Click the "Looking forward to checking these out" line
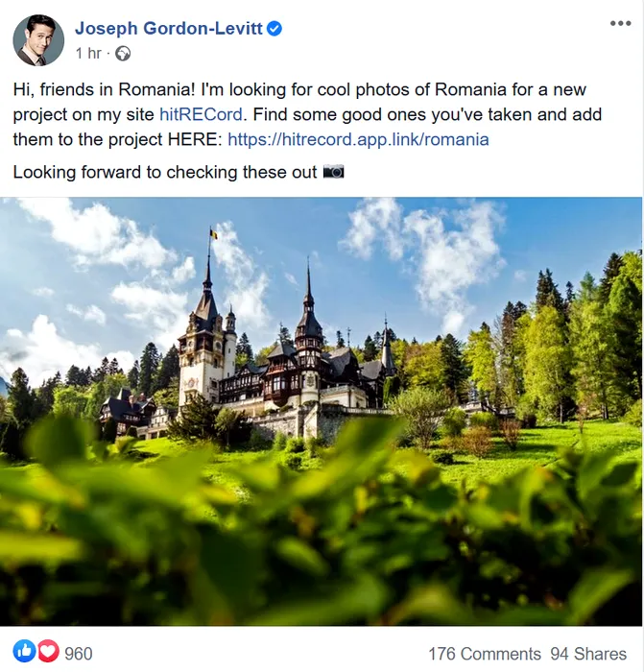Screen dimensions: 644x672 point(165,172)
